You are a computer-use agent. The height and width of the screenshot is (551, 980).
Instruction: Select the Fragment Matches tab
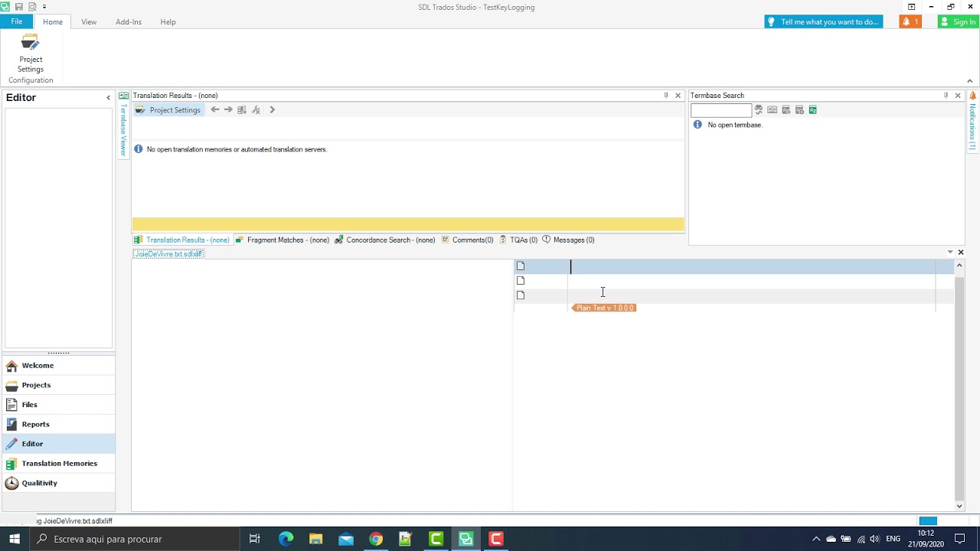[283, 240]
